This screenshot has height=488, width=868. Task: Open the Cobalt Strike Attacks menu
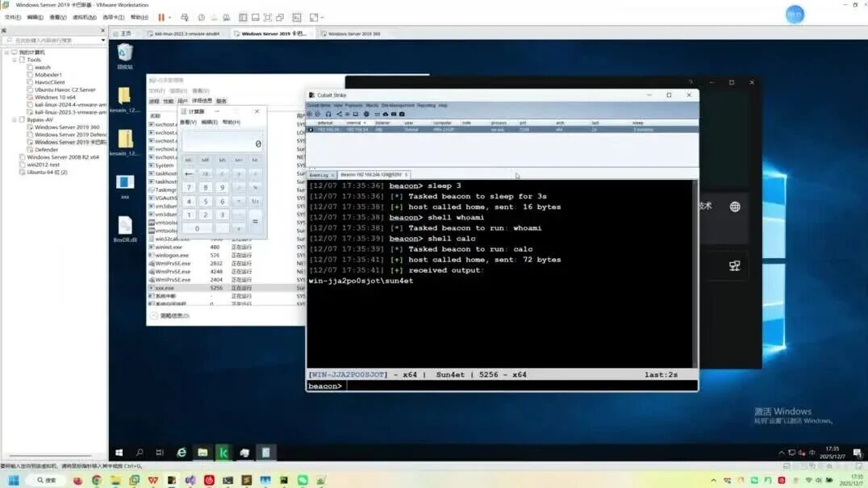pyautogui.click(x=372, y=105)
